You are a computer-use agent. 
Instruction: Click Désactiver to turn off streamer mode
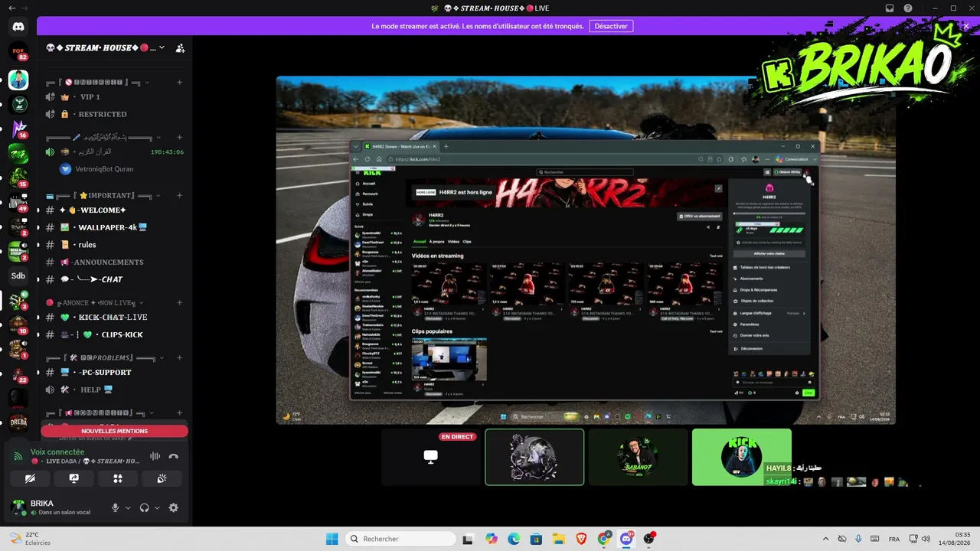click(611, 26)
